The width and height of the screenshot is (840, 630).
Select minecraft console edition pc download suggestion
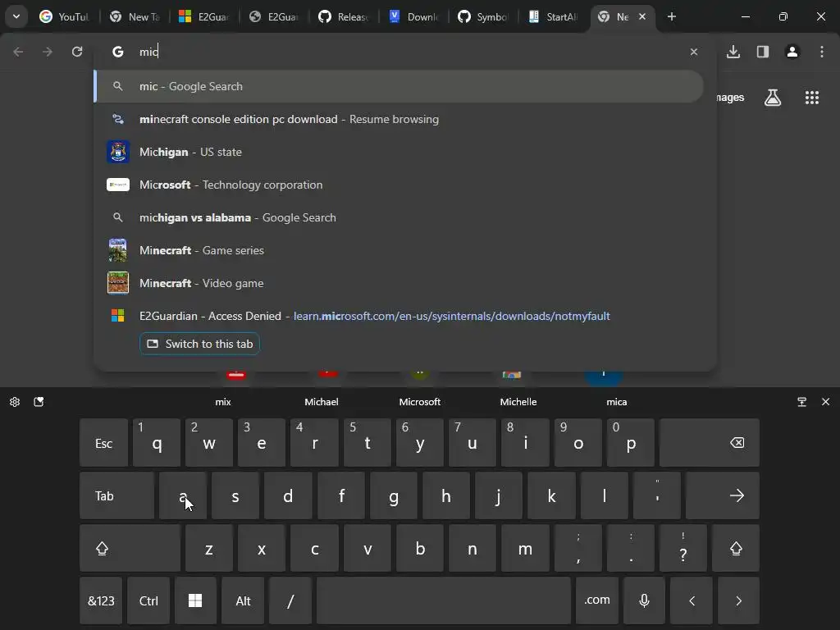click(x=399, y=119)
